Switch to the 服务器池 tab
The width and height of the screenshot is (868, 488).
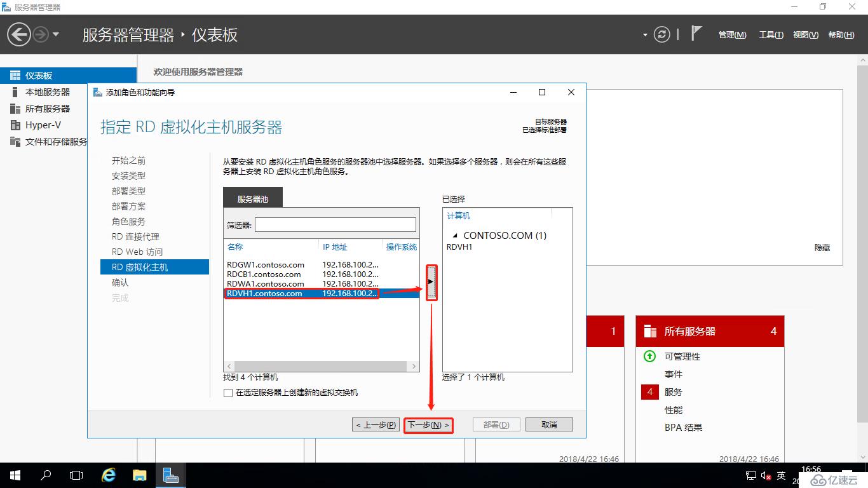(x=253, y=198)
